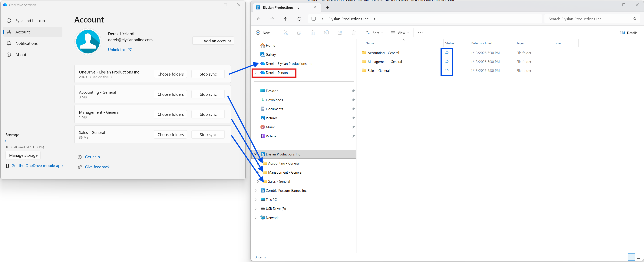Stop sync for Sales - General
644x262 pixels.
pyautogui.click(x=208, y=134)
